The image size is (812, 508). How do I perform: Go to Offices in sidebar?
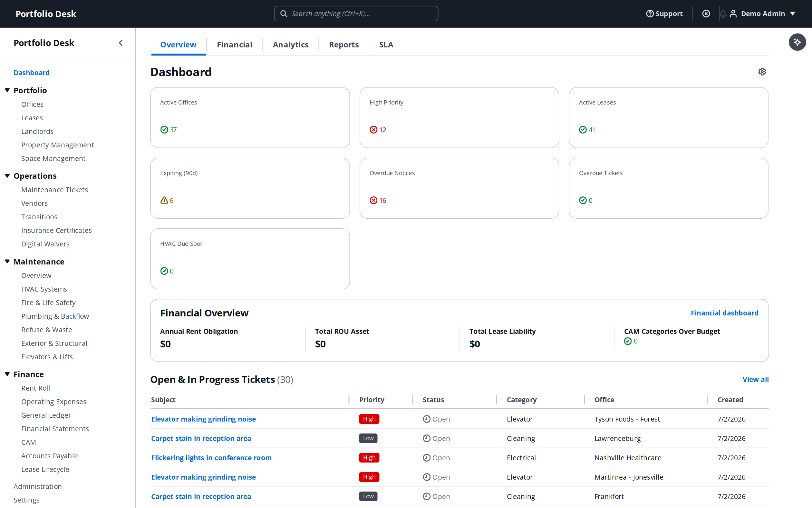[32, 104]
